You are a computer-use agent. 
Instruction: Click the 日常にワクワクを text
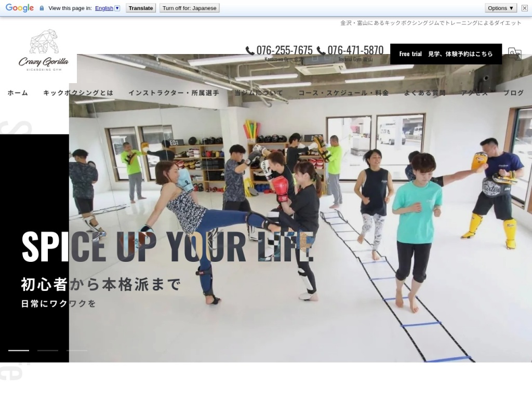[x=58, y=303]
